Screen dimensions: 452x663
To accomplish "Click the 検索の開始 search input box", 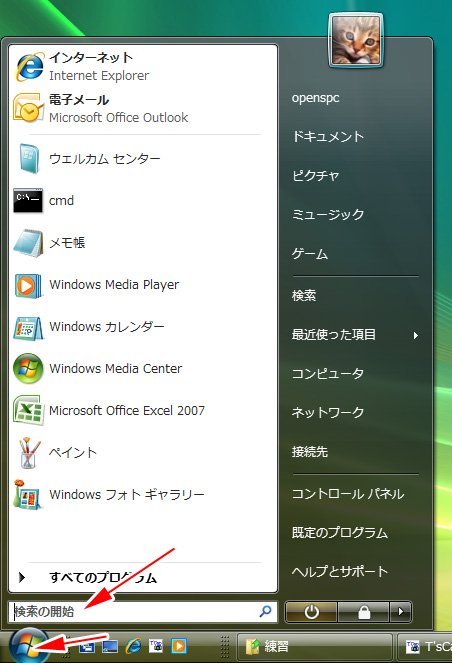I will click(x=135, y=611).
